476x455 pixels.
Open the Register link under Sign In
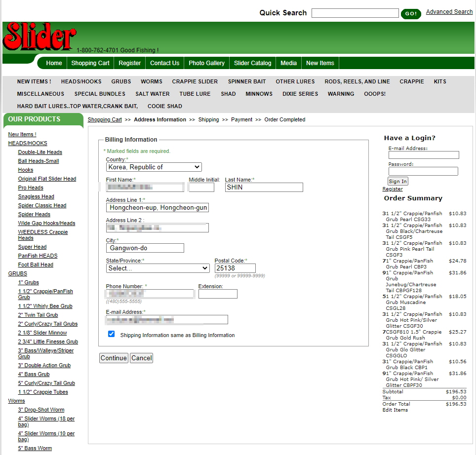pos(392,189)
